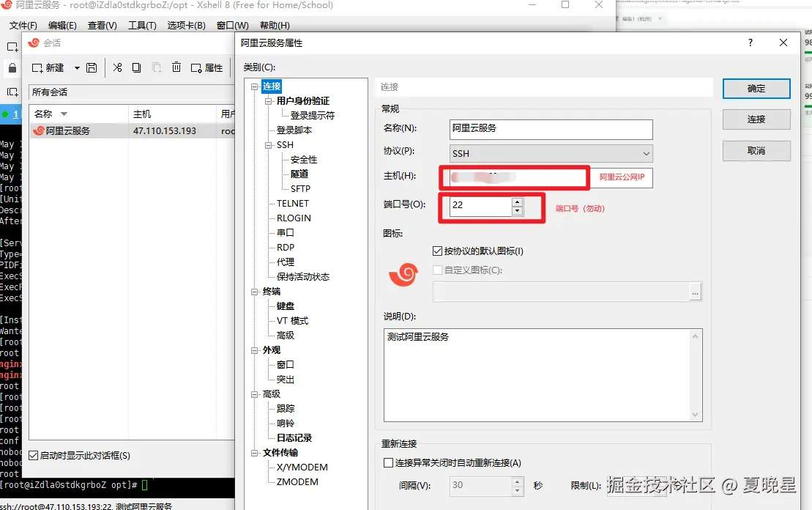The image size is (812, 510).
Task: Select 代理 in category tree
Action: coord(286,262)
